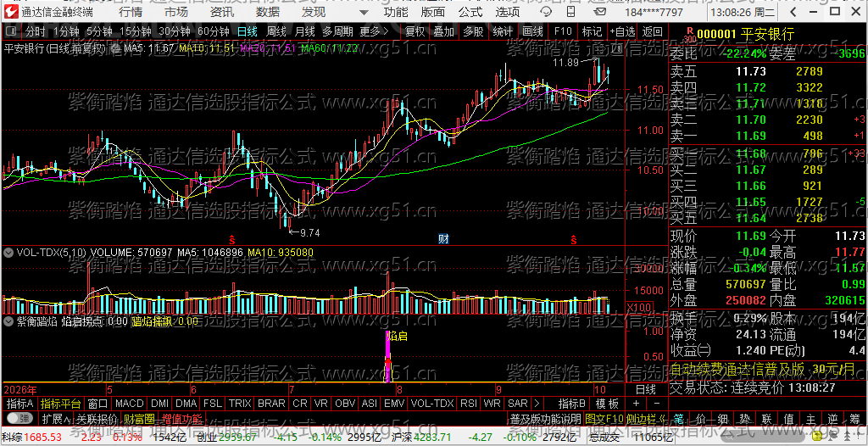
Task: Click the 势 tab in bottom right panel
Action: click(x=745, y=418)
